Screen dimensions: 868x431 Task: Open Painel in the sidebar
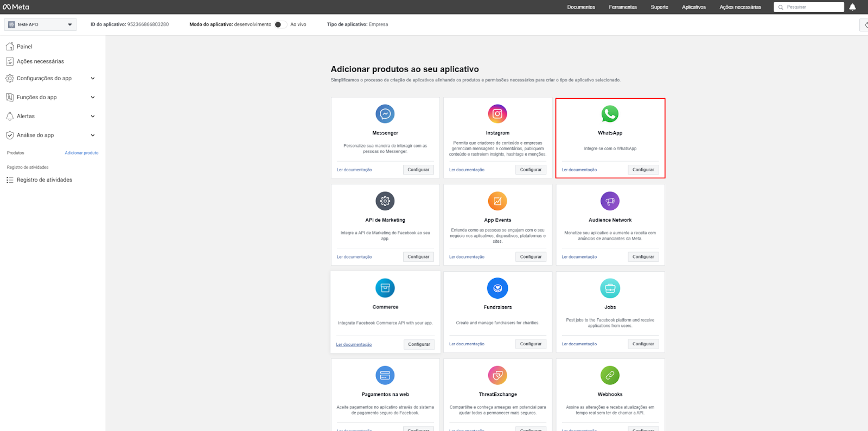[x=24, y=47]
